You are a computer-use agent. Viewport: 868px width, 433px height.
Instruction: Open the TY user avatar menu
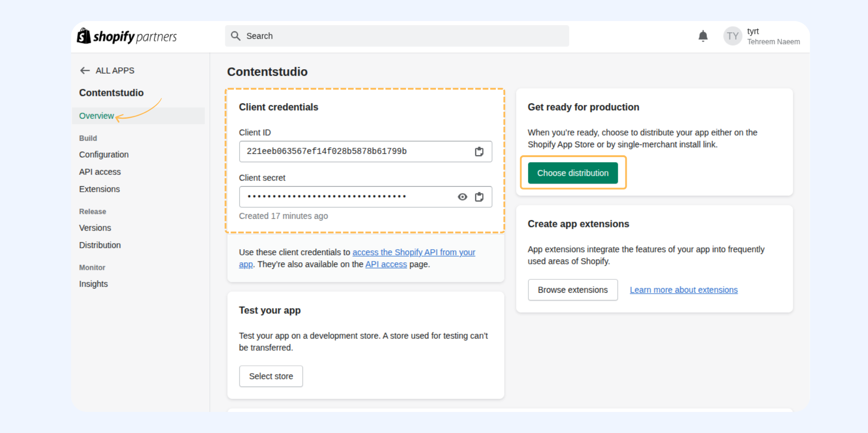click(732, 36)
